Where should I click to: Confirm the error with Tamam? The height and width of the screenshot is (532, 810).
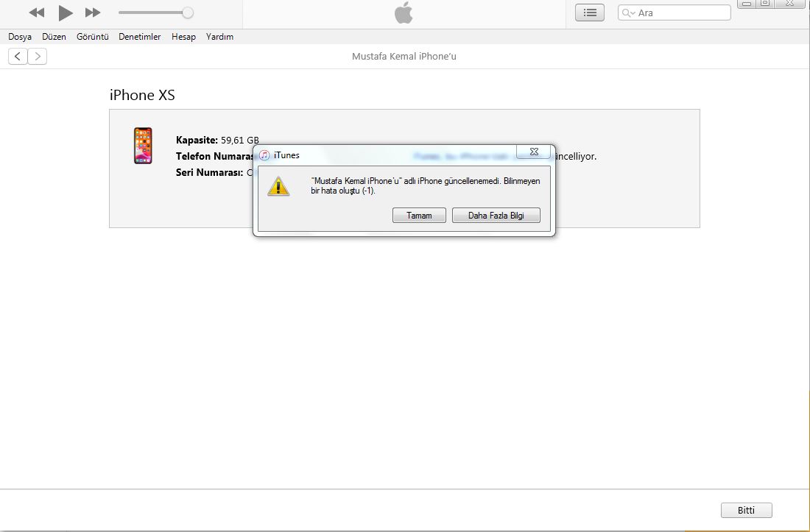(419, 216)
